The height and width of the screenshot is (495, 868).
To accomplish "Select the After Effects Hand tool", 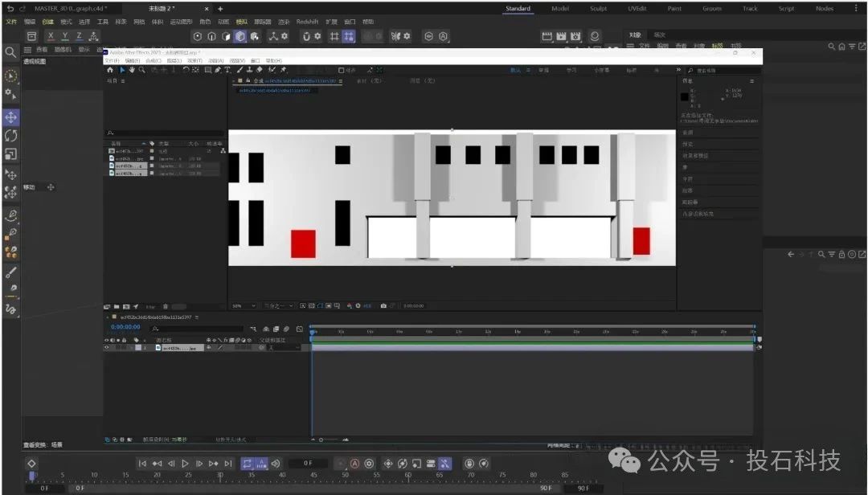I will click(132, 70).
